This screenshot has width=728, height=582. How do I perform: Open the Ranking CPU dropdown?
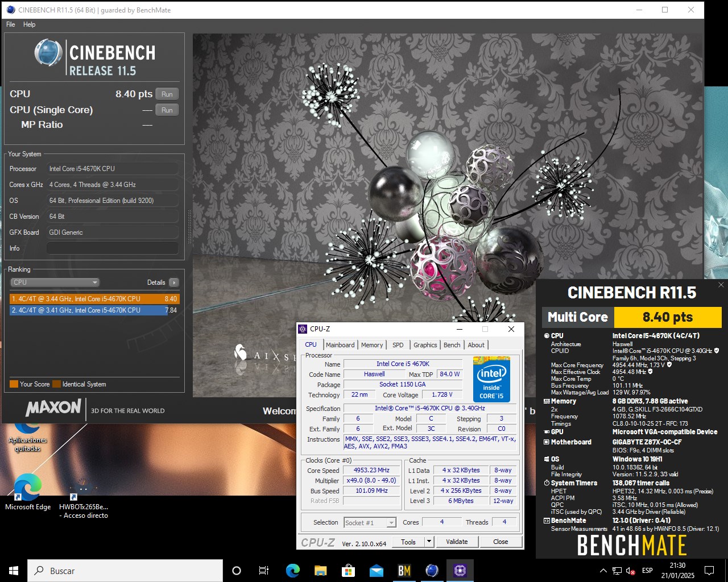click(x=55, y=282)
